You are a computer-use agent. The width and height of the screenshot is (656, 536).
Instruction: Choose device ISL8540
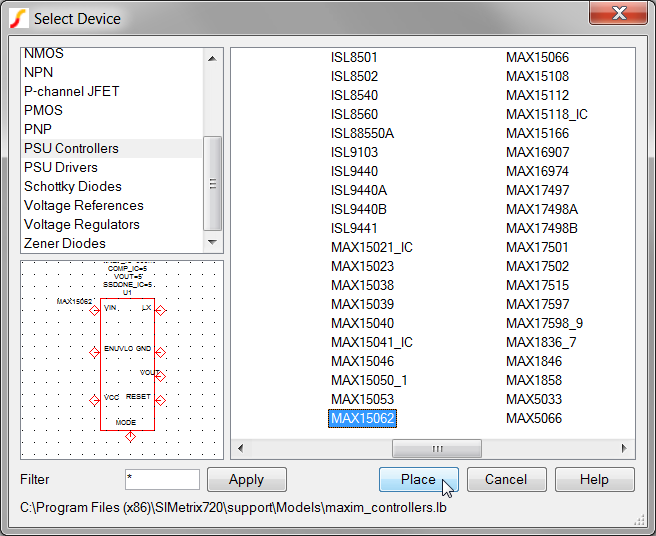354,95
